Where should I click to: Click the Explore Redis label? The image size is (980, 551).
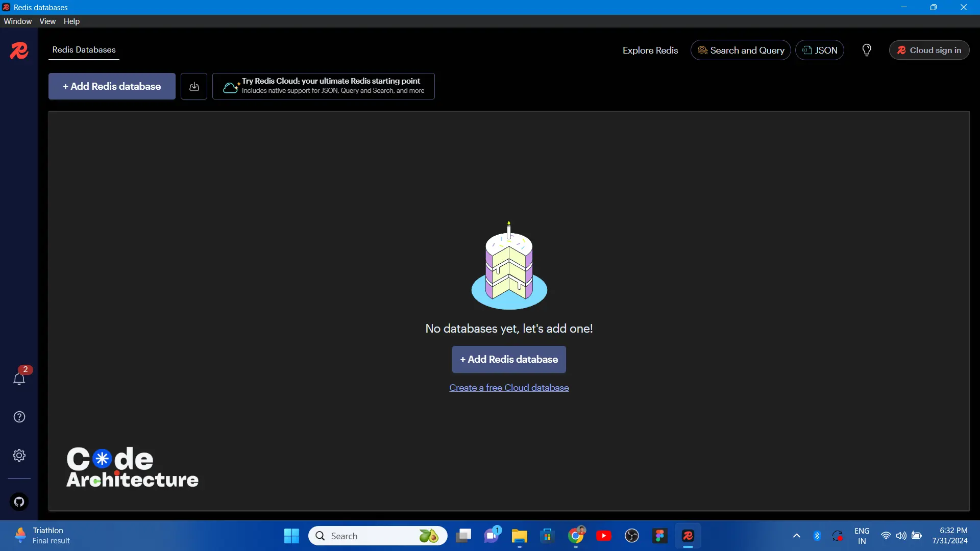click(x=650, y=50)
